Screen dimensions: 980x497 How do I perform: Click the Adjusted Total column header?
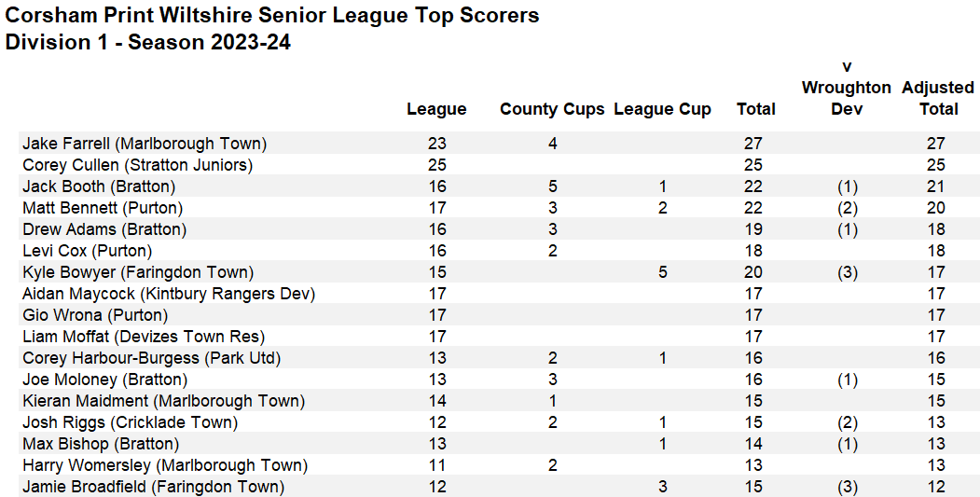pos(937,98)
